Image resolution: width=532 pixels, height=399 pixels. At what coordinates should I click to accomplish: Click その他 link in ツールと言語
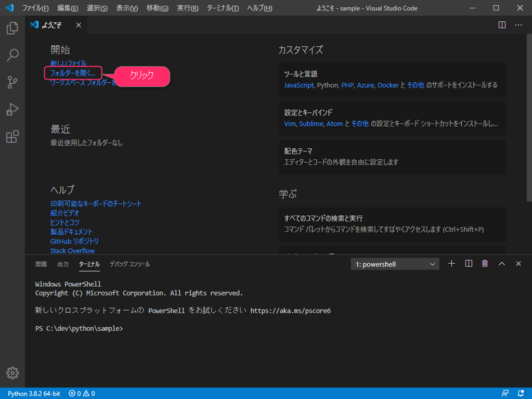pyautogui.click(x=416, y=85)
